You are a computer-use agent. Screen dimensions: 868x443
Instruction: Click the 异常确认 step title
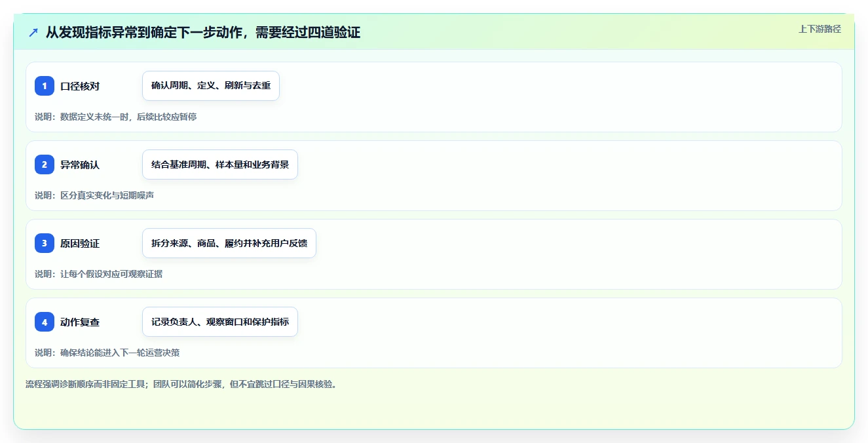80,165
